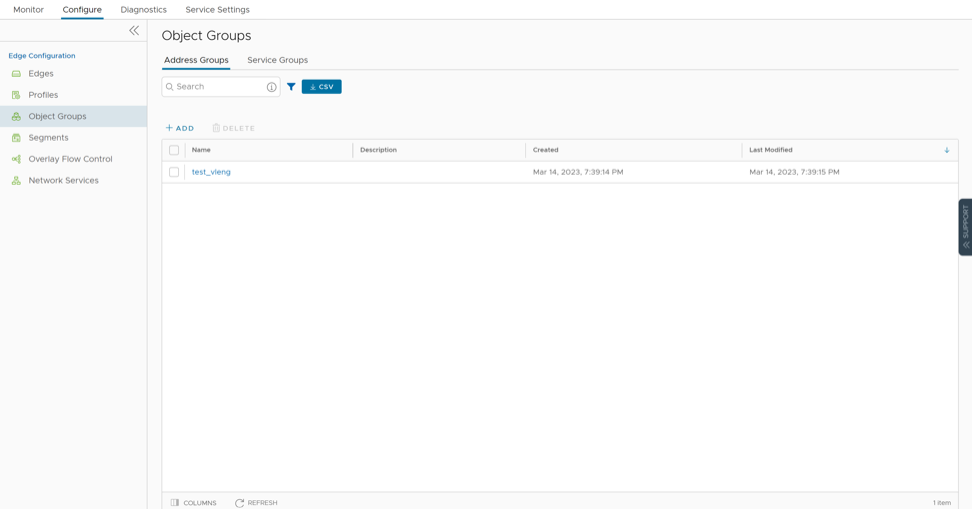
Task: Switch to the Service Groups tab
Action: [277, 60]
